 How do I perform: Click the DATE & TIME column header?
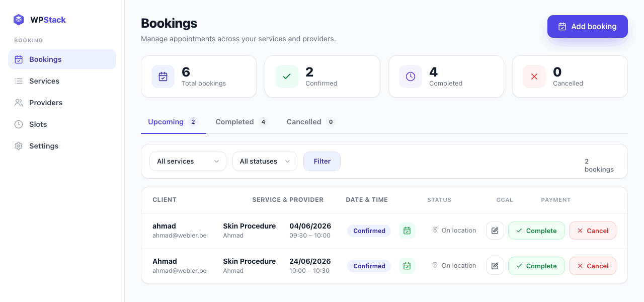point(367,200)
